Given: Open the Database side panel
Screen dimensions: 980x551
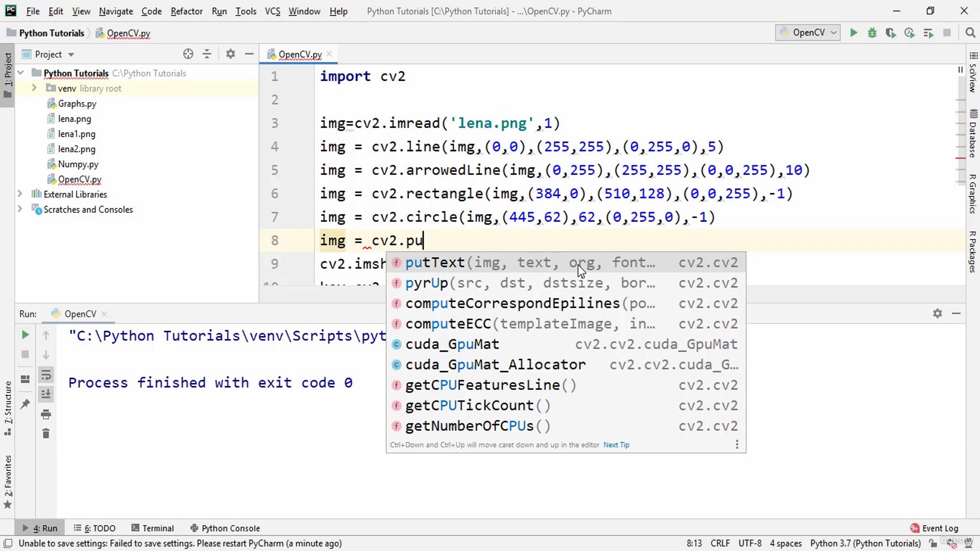Looking at the screenshot, I should [x=973, y=134].
